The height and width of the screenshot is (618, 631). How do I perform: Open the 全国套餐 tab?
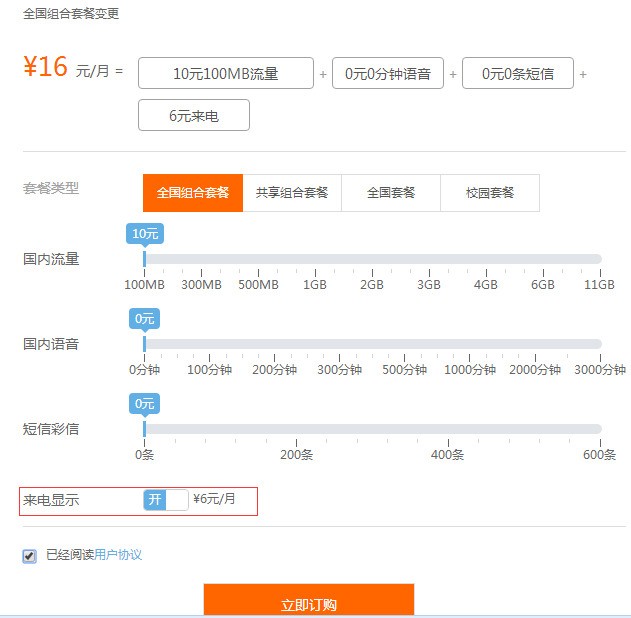[x=391, y=193]
